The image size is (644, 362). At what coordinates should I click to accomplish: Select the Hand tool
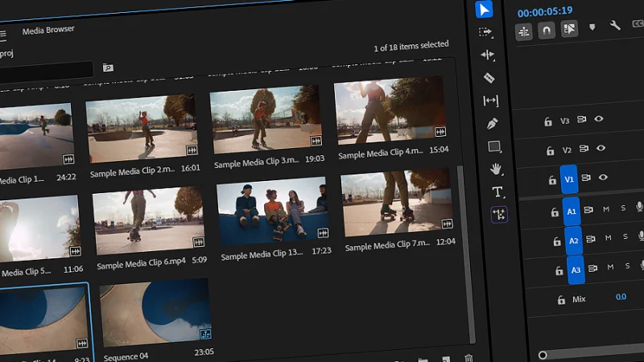pyautogui.click(x=496, y=169)
